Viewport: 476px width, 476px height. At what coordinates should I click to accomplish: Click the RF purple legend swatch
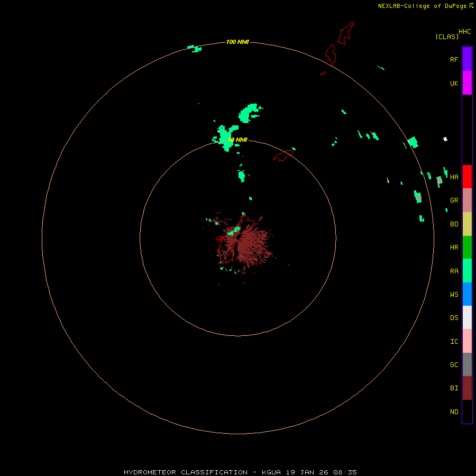click(x=467, y=59)
